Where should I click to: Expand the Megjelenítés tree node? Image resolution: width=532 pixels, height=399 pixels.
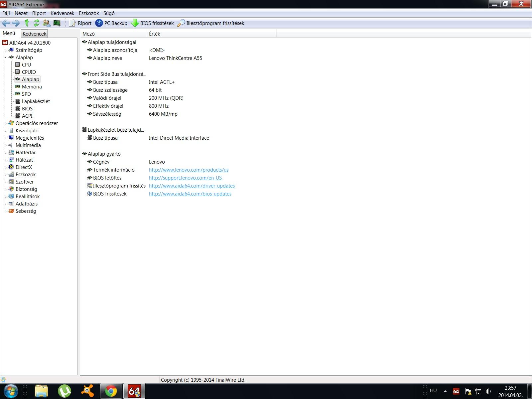[x=5, y=138]
